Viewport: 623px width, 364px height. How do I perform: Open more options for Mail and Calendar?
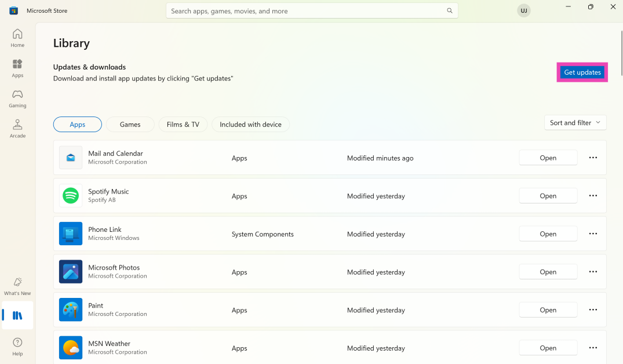click(593, 158)
